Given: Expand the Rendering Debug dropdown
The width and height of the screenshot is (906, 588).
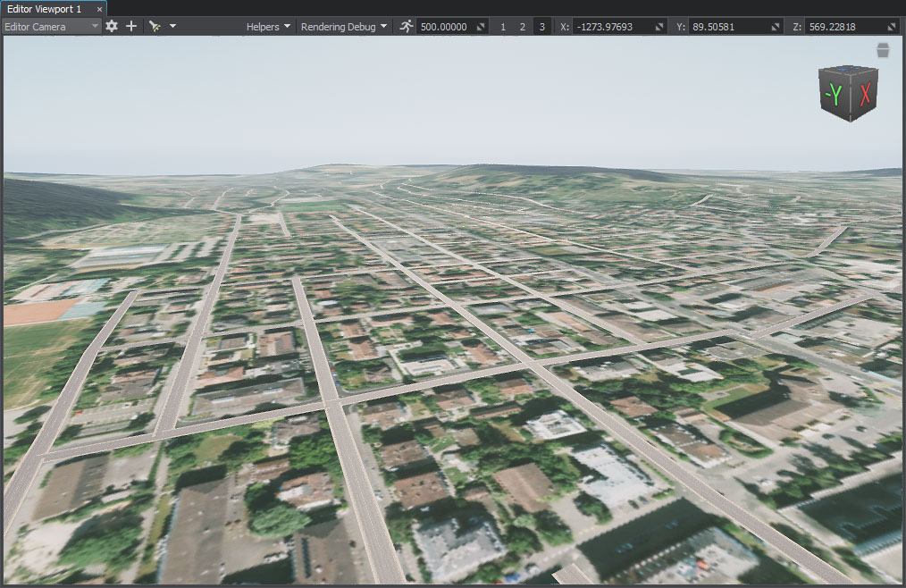Looking at the screenshot, I should [344, 27].
